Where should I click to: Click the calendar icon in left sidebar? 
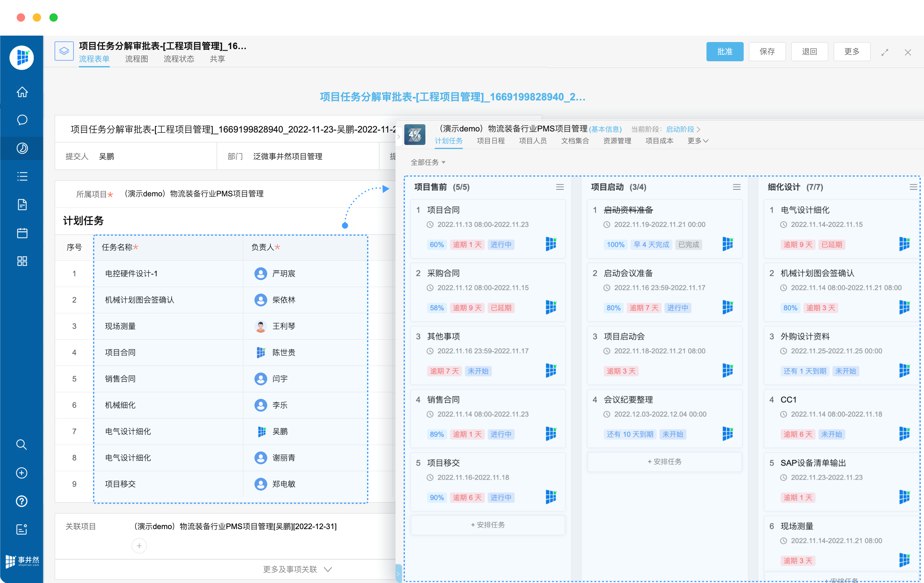pyautogui.click(x=22, y=233)
